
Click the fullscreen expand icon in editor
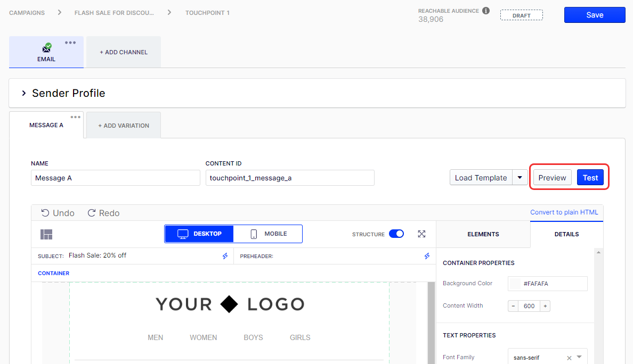(421, 234)
